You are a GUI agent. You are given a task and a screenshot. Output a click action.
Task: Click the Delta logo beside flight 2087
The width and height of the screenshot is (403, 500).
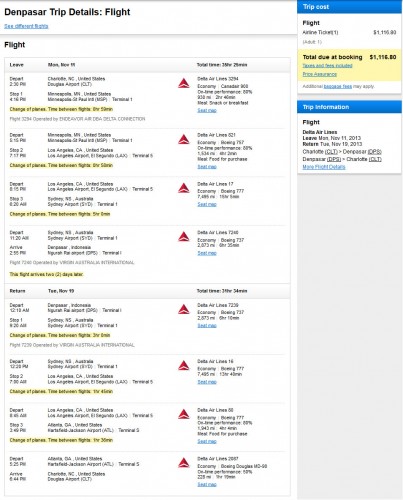pos(184,463)
